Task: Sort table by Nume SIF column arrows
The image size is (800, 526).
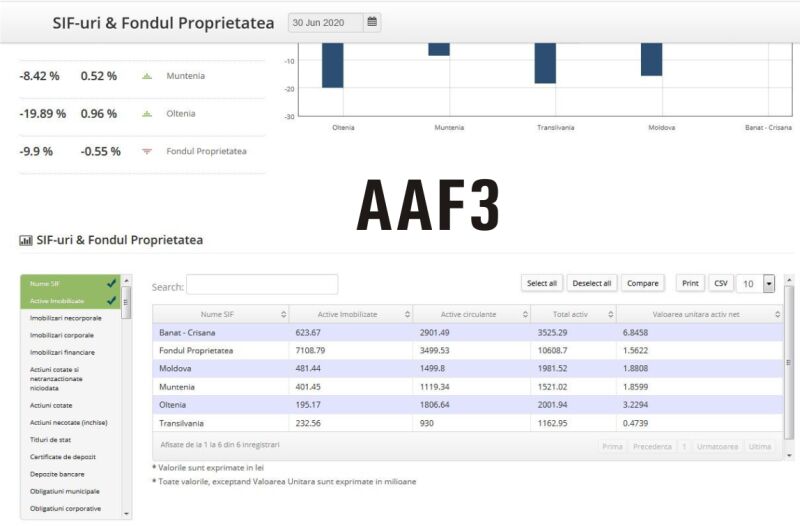Action: [x=284, y=315]
